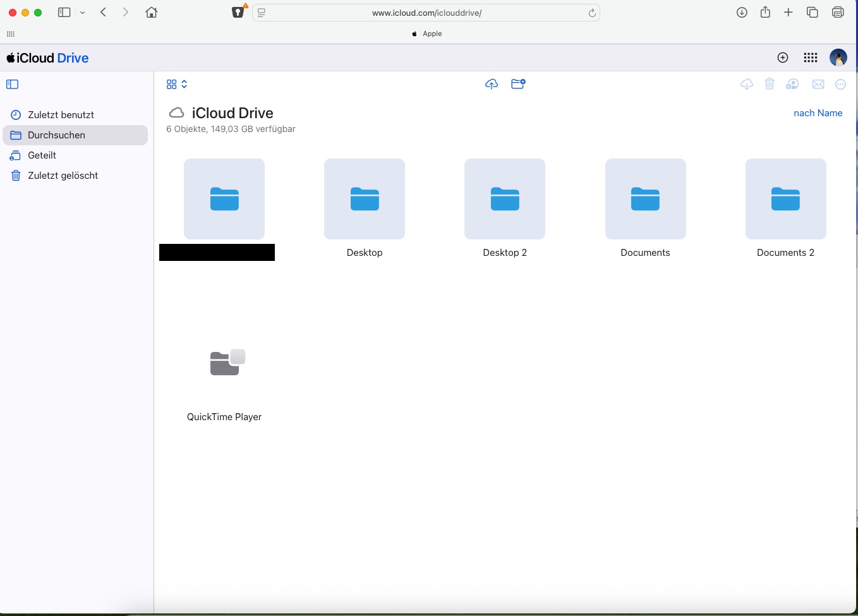Select the Desktop 2 folder
The width and height of the screenshot is (858, 616).
pyautogui.click(x=505, y=199)
